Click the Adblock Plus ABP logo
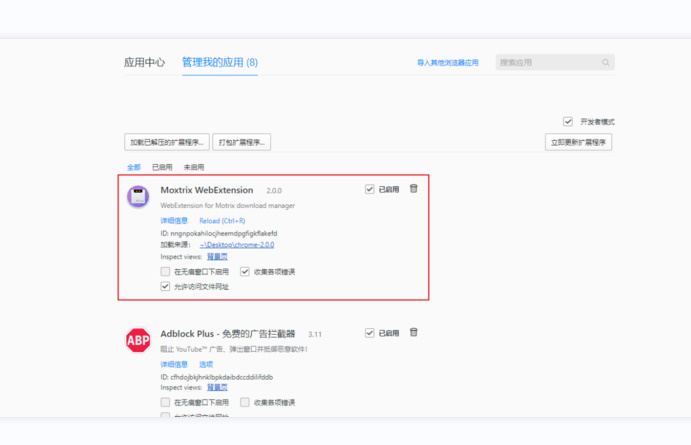Screen dimensions: 691x445 pyautogui.click(x=138, y=340)
